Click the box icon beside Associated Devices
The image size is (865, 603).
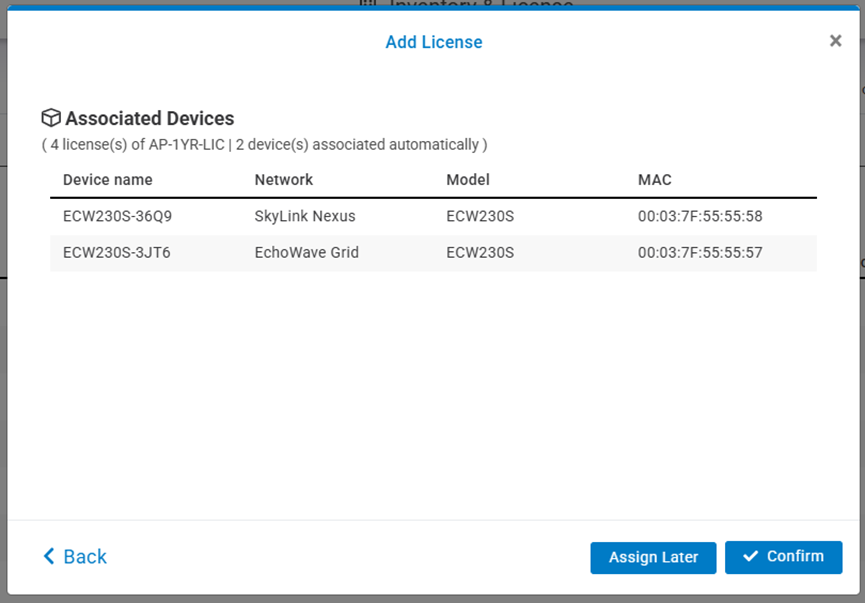tap(51, 118)
